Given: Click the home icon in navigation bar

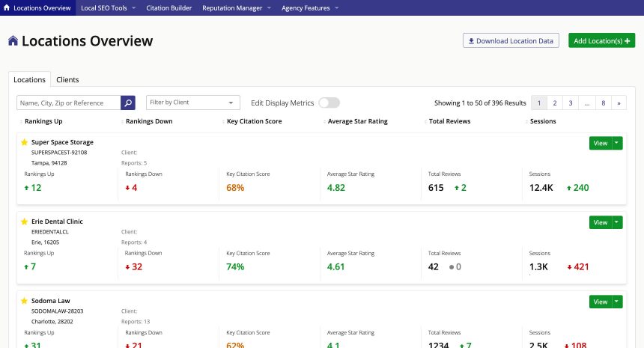Looking at the screenshot, I should (x=8, y=8).
